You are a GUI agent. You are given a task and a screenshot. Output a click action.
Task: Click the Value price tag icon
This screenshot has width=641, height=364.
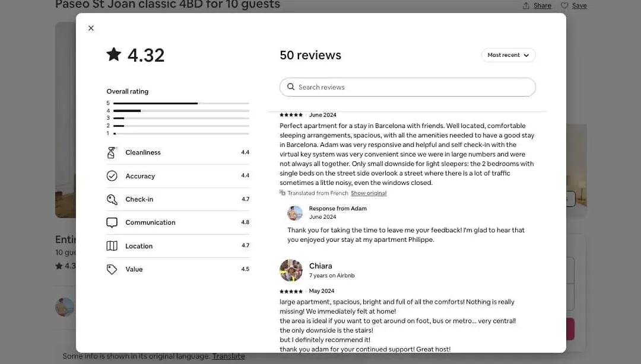coord(112,269)
